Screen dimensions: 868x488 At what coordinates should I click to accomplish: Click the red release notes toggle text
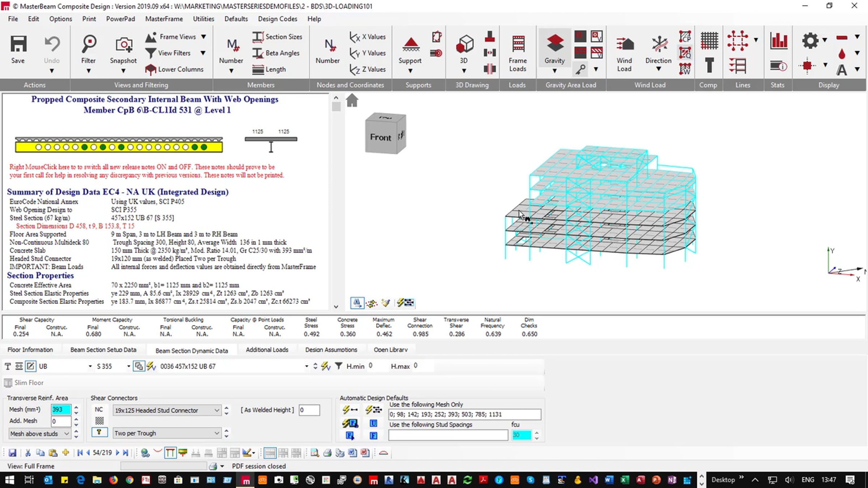tap(146, 171)
